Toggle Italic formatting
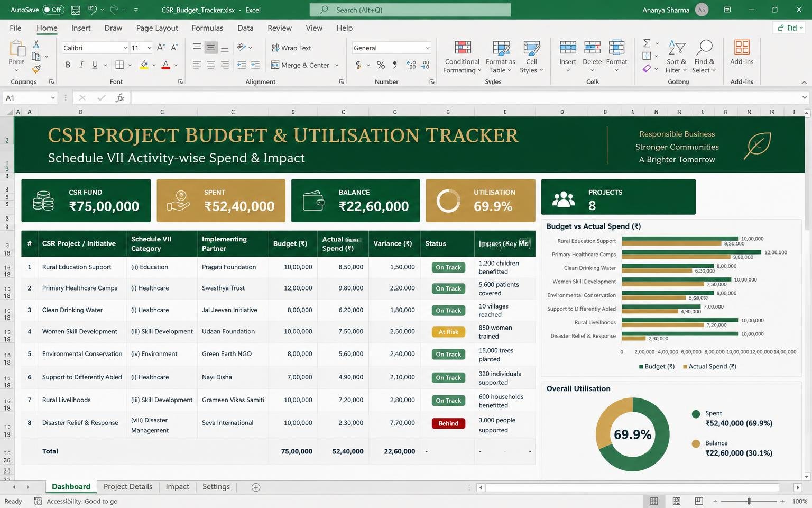This screenshot has width=812, height=508. (81, 65)
